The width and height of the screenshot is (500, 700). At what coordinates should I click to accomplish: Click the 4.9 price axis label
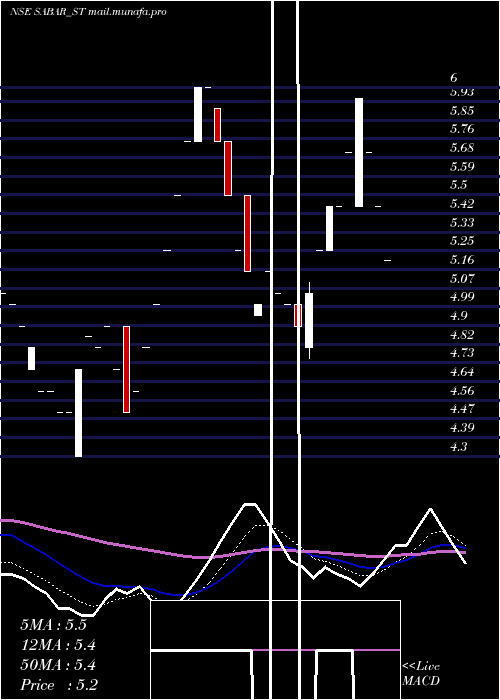coord(459,316)
